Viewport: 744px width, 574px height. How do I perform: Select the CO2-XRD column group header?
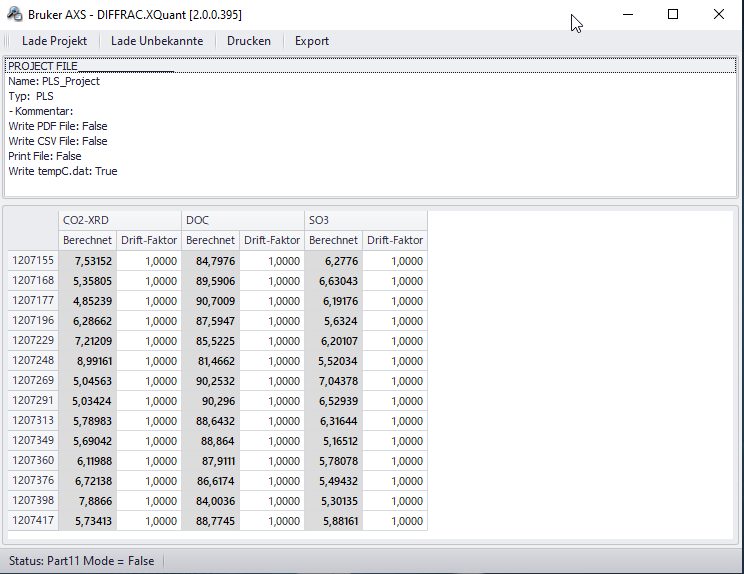pyautogui.click(x=120, y=220)
